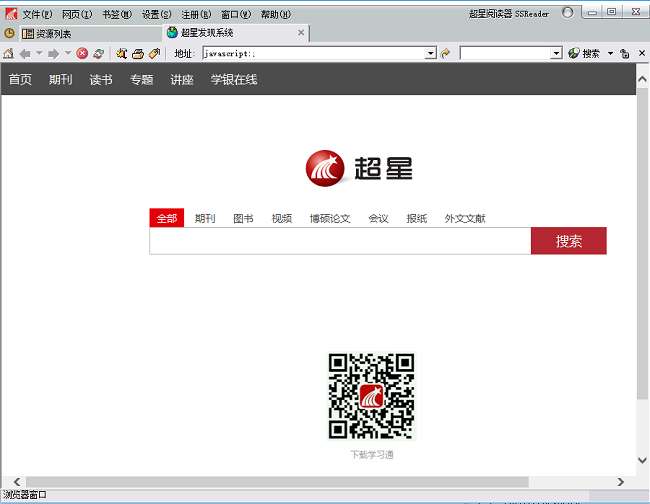Click the Back arrow icon
Image resolution: width=650 pixels, height=504 pixels.
pyautogui.click(x=25, y=53)
